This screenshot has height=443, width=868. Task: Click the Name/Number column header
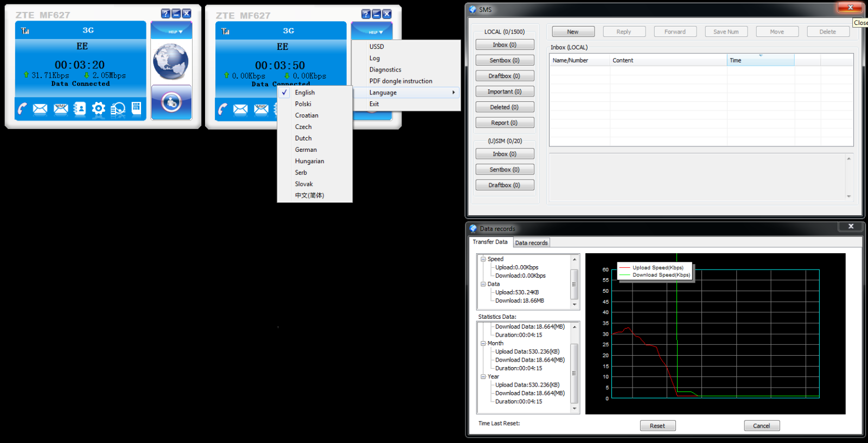(579, 60)
